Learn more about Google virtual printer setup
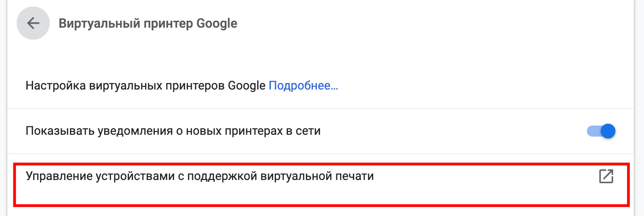Image resolution: width=644 pixels, height=216 pixels. point(303,86)
